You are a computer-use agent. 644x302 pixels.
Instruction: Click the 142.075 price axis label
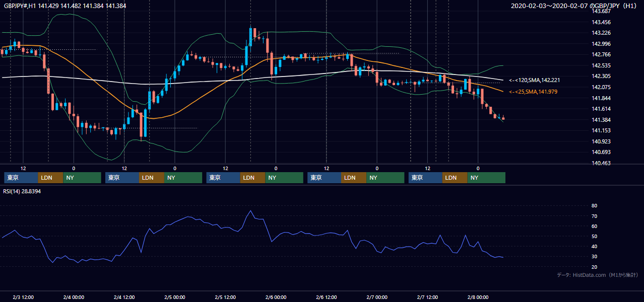(601, 87)
